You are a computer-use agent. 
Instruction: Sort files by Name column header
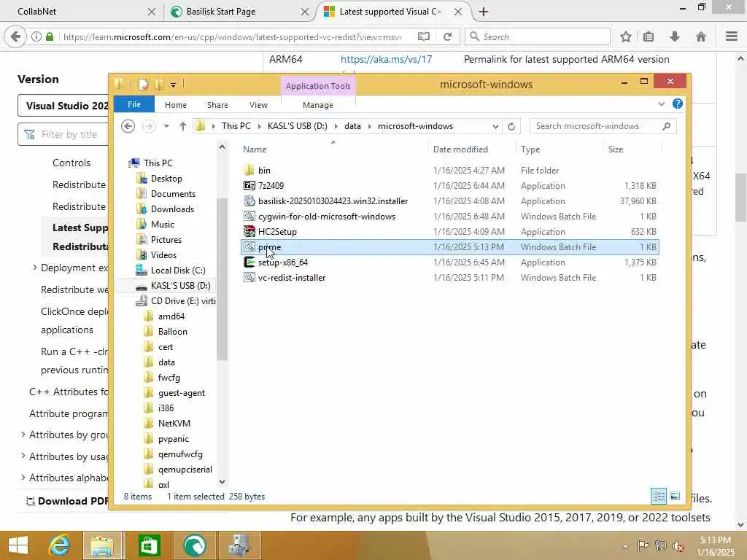point(255,149)
